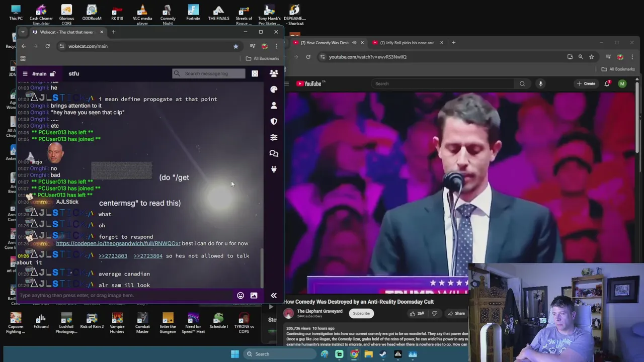This screenshot has height=362, width=644.
Task: Open the Chrome menu in the YouTube window
Action: [632, 57]
